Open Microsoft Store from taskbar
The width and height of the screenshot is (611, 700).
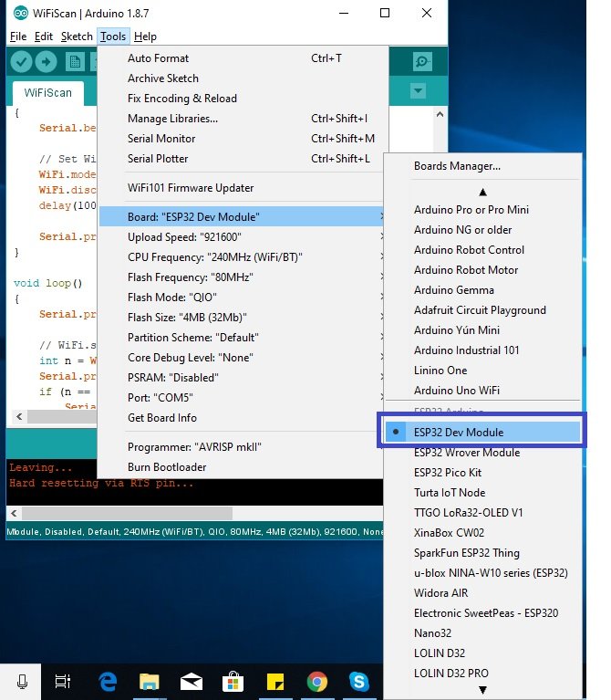click(x=233, y=682)
